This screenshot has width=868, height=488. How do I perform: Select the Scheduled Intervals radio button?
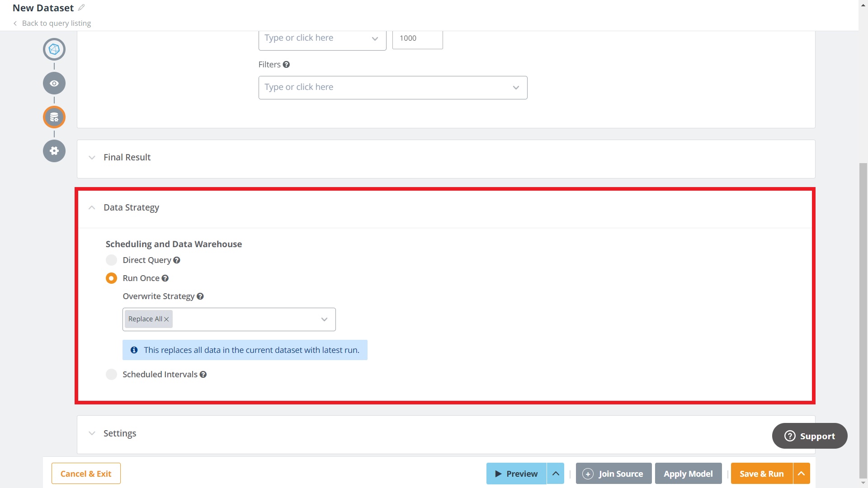pos(111,374)
